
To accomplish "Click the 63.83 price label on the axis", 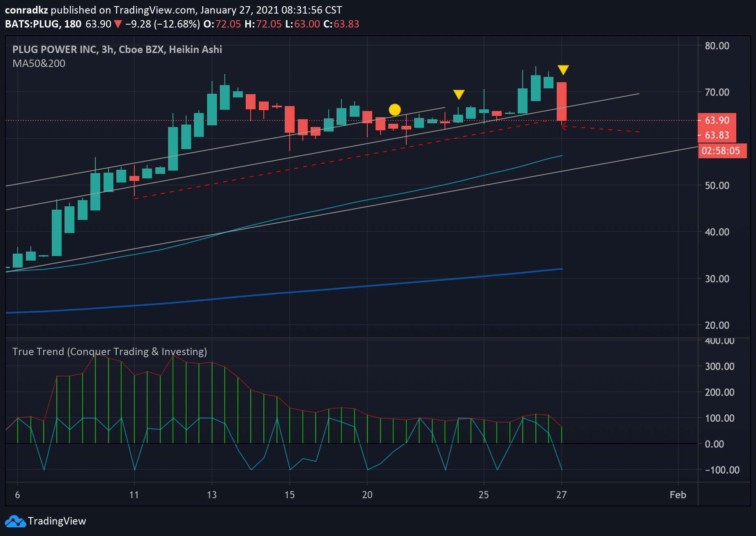I will (x=717, y=135).
